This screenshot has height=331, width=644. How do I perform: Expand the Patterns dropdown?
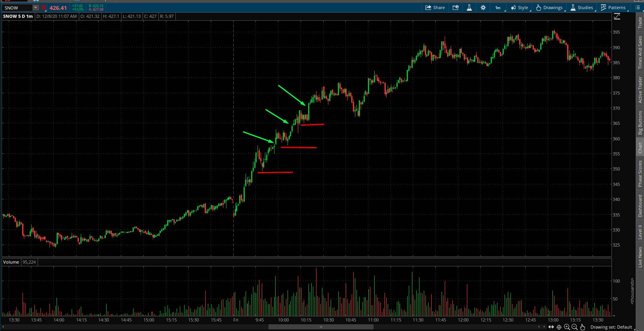[x=614, y=8]
